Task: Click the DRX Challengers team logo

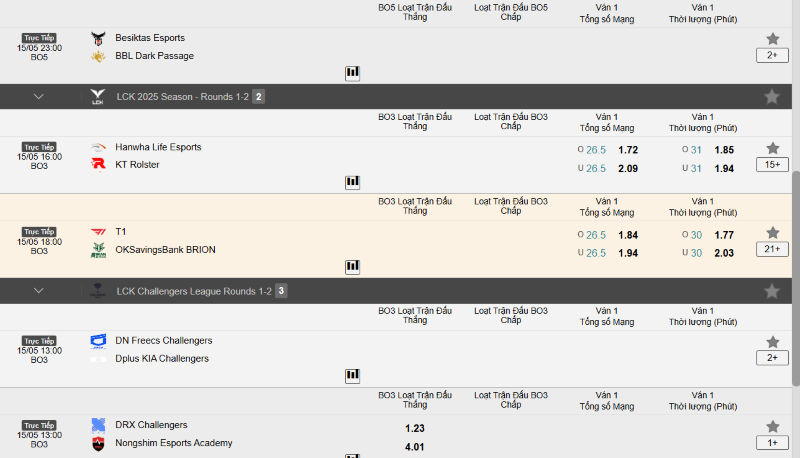Action: coord(98,425)
